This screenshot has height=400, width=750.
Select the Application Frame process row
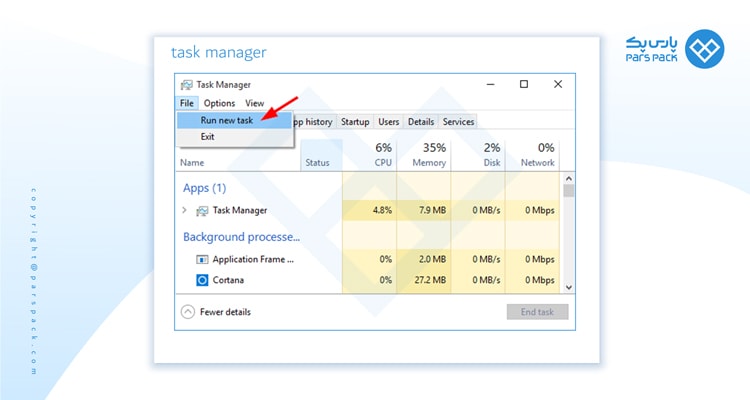coord(368,259)
